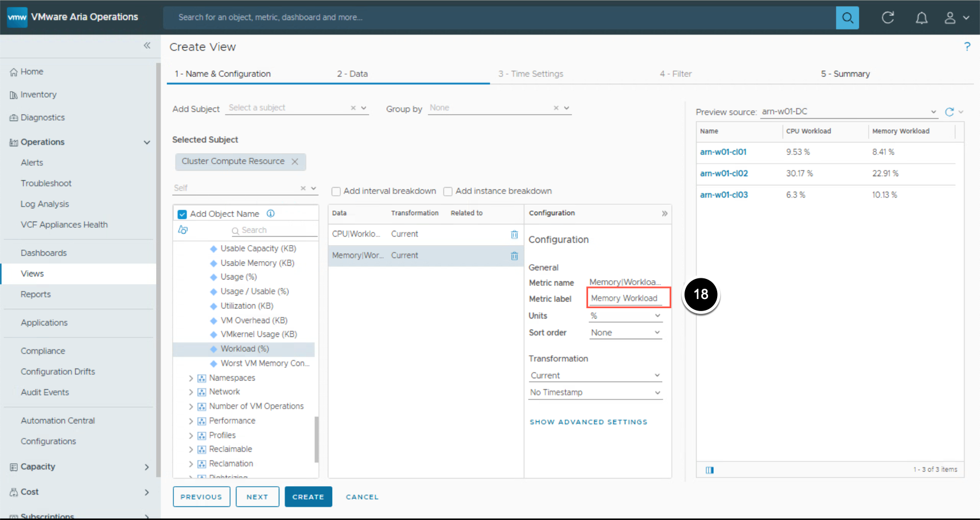Open Dashboards in the sidebar

(44, 253)
